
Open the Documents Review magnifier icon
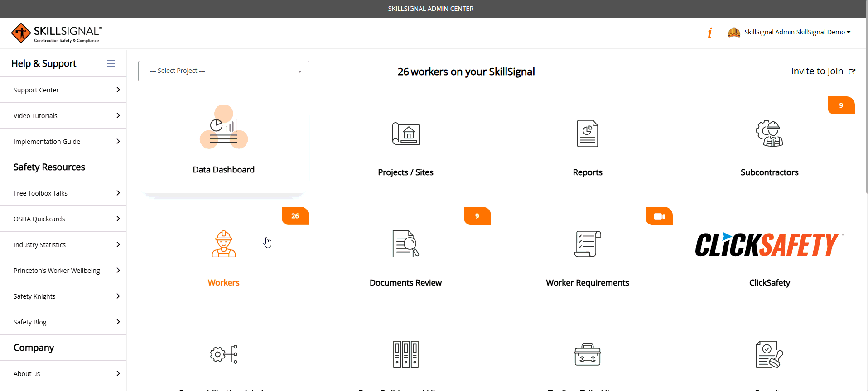[405, 244]
